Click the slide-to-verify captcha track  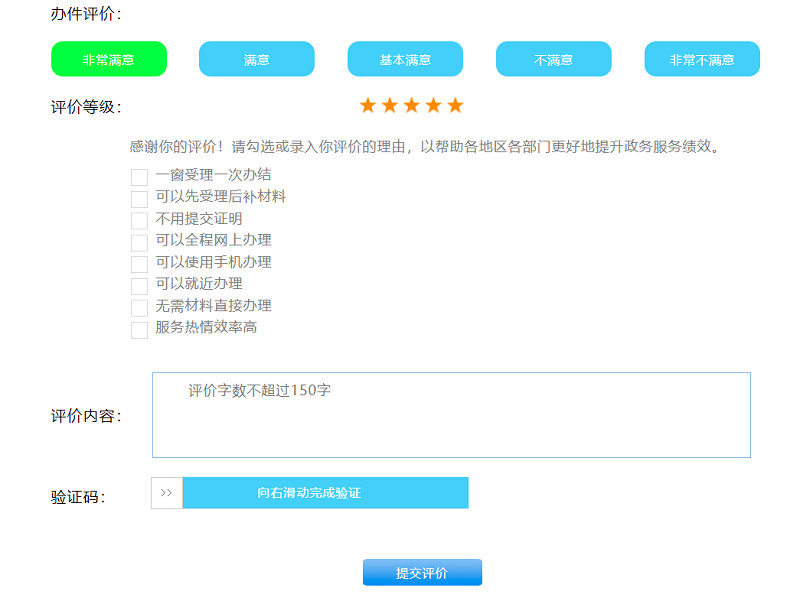pyautogui.click(x=324, y=493)
